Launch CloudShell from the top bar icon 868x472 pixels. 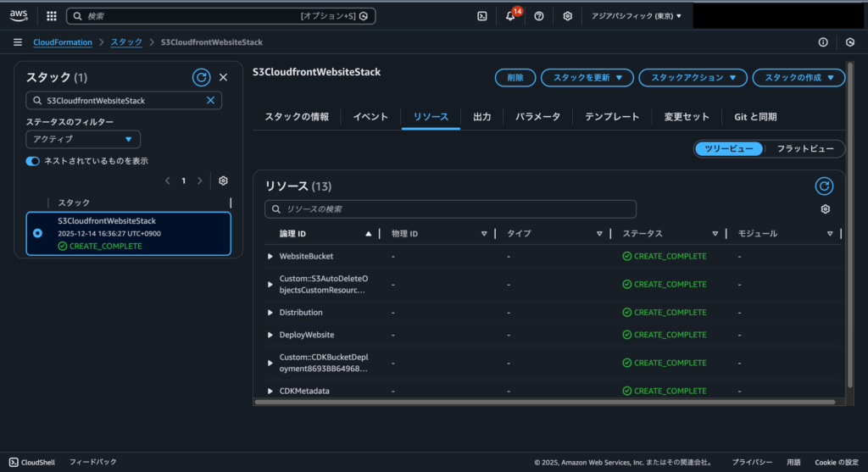click(481, 16)
